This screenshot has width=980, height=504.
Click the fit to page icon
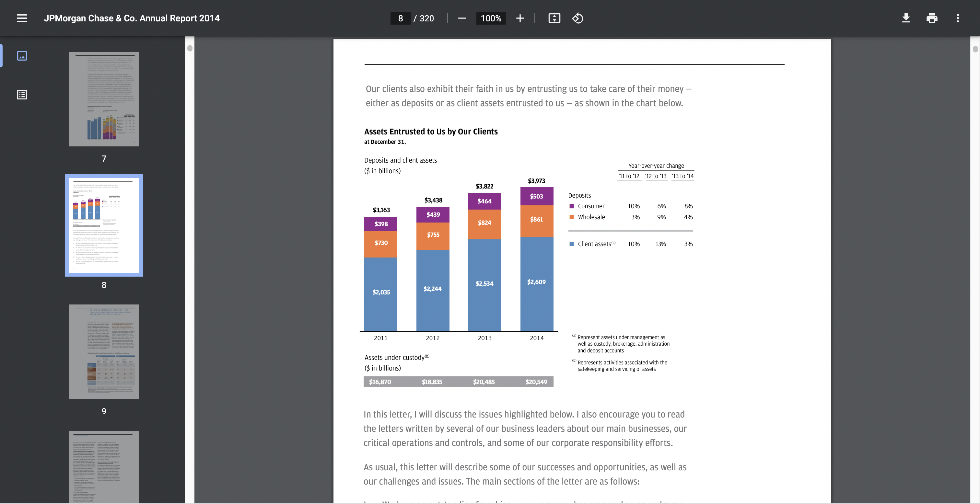click(x=554, y=18)
